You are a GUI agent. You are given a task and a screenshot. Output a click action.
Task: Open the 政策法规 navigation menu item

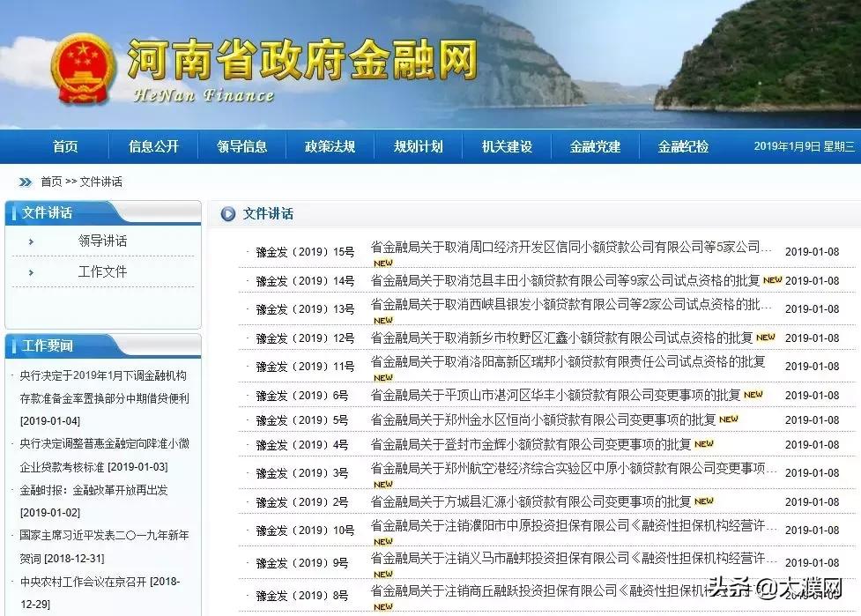(x=329, y=146)
